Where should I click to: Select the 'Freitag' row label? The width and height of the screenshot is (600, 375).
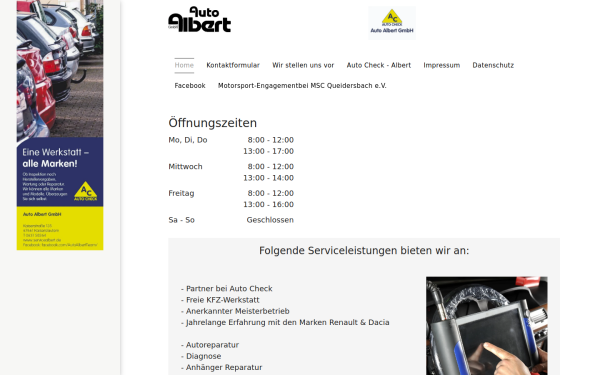tap(181, 193)
